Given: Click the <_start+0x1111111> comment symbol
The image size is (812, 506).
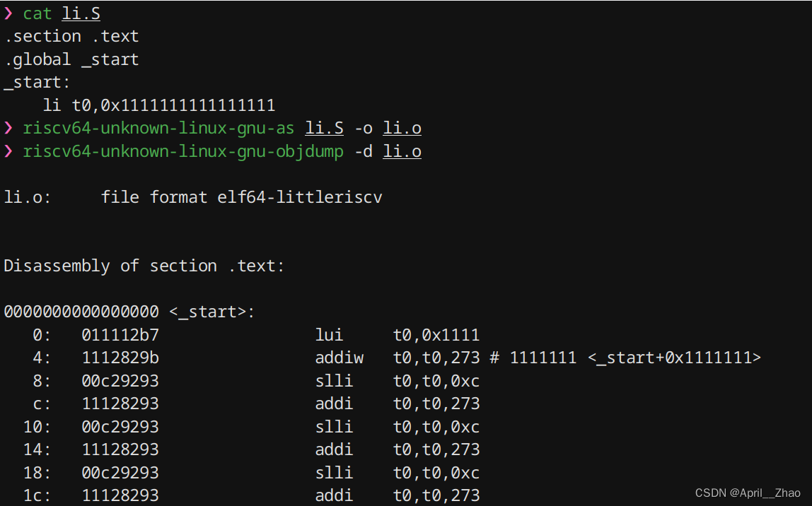Looking at the screenshot, I should point(674,358).
